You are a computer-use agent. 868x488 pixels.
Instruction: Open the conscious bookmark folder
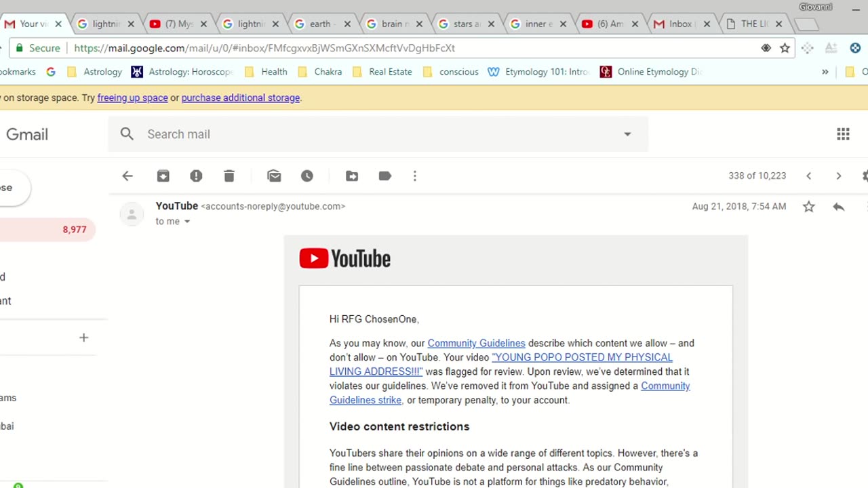(x=451, y=72)
